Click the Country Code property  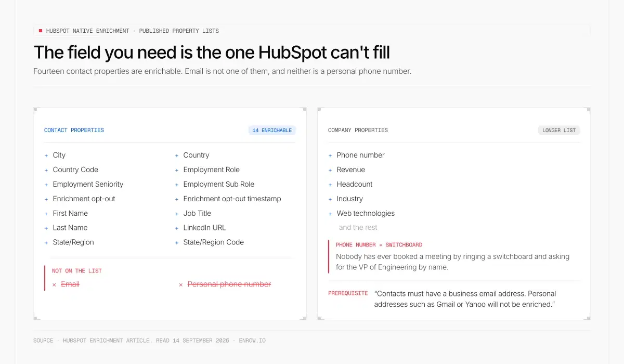75,170
